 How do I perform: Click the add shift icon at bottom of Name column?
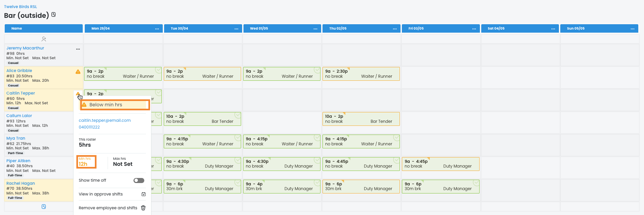point(44,207)
